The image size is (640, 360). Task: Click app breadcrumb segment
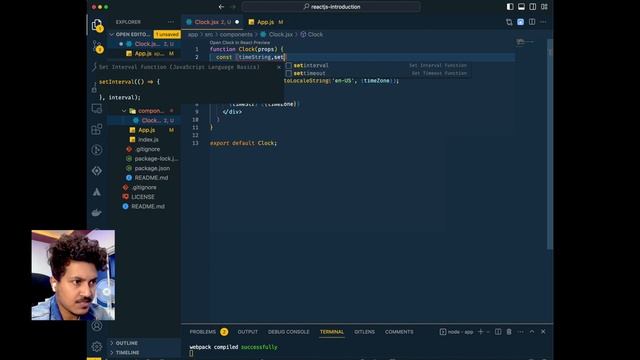pyautogui.click(x=193, y=35)
